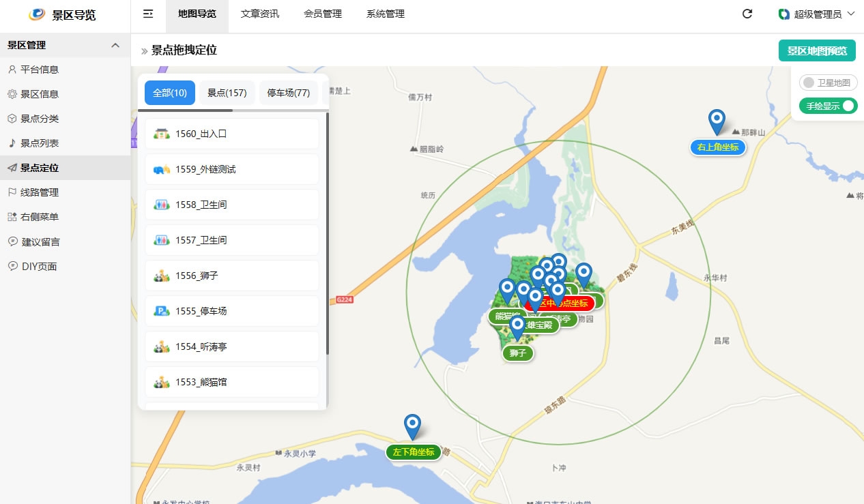
Task: Click the 雄宝殿 green map label
Action: coord(538,325)
